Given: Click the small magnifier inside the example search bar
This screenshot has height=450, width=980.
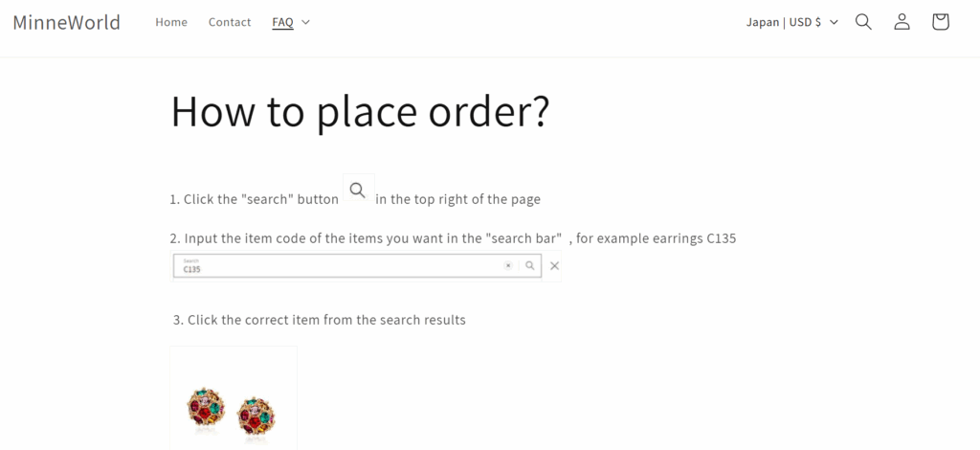Looking at the screenshot, I should point(529,265).
